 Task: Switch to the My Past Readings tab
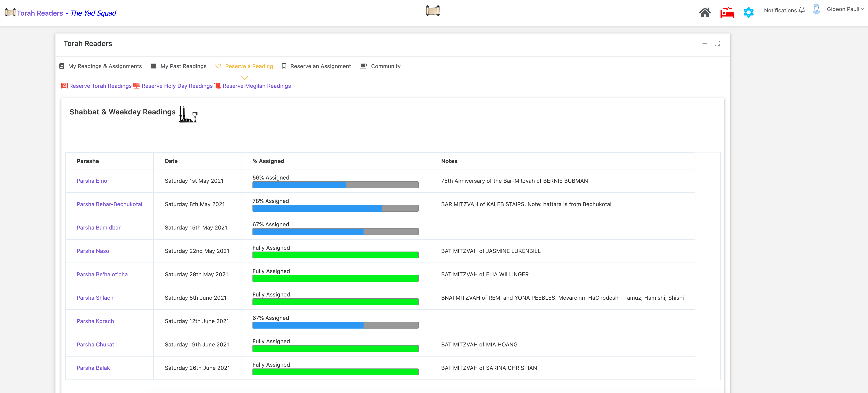[183, 66]
